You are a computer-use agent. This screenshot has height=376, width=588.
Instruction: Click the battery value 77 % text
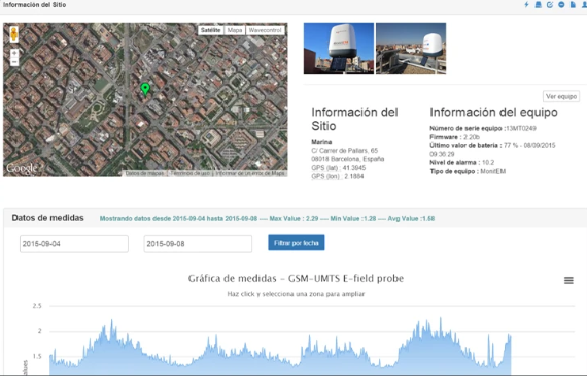(511, 145)
